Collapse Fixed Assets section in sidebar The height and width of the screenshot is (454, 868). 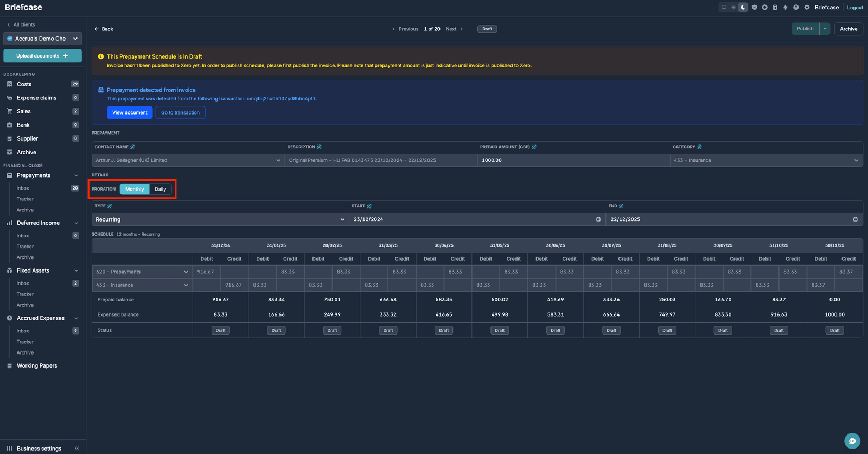coord(76,270)
